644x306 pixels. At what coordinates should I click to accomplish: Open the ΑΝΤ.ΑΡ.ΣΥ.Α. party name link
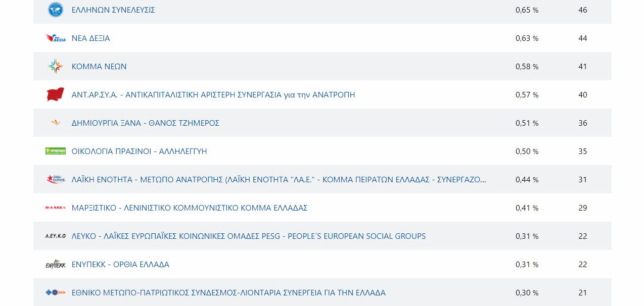coord(213,95)
